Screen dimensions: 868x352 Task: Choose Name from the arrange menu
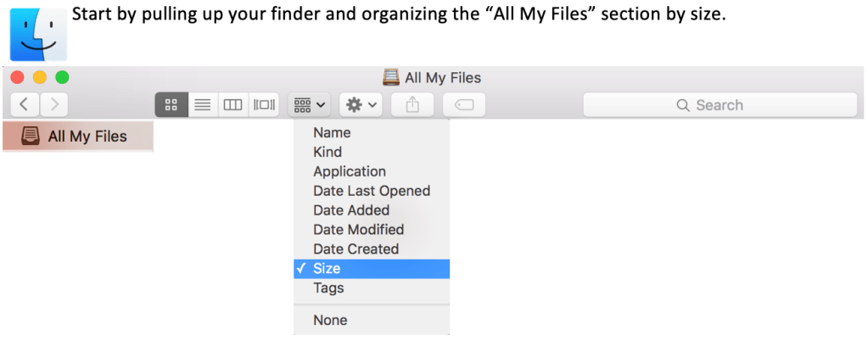pos(332,132)
